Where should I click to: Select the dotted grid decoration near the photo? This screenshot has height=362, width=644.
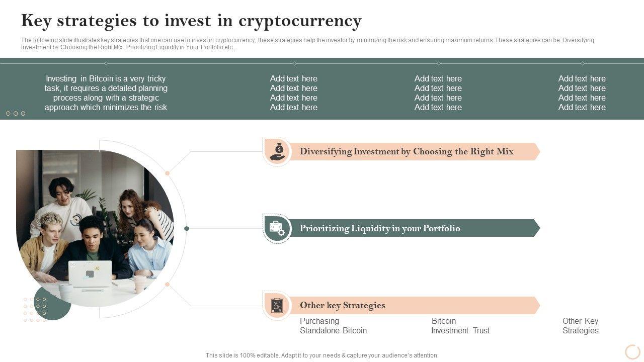(35, 309)
